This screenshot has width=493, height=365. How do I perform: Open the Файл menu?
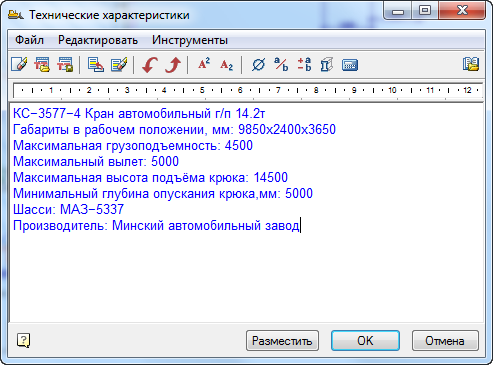point(29,40)
